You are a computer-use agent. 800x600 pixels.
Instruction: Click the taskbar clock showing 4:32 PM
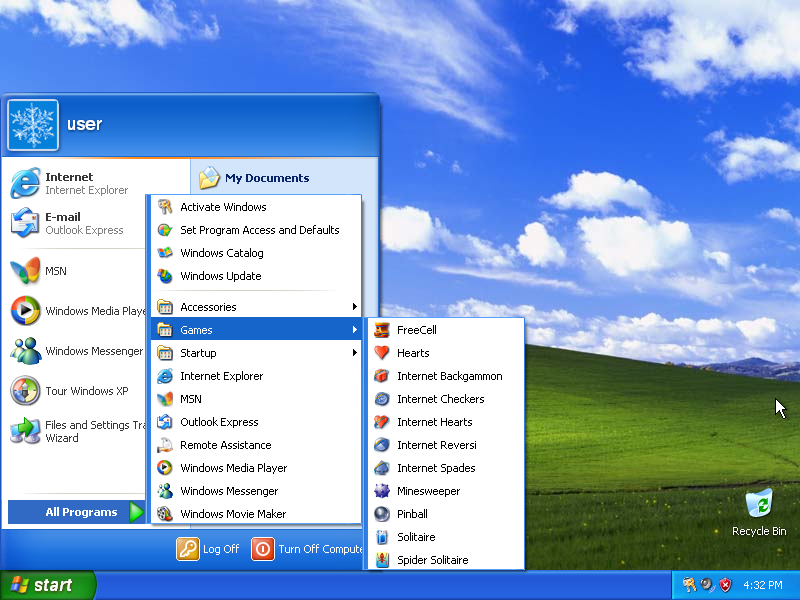click(762, 585)
